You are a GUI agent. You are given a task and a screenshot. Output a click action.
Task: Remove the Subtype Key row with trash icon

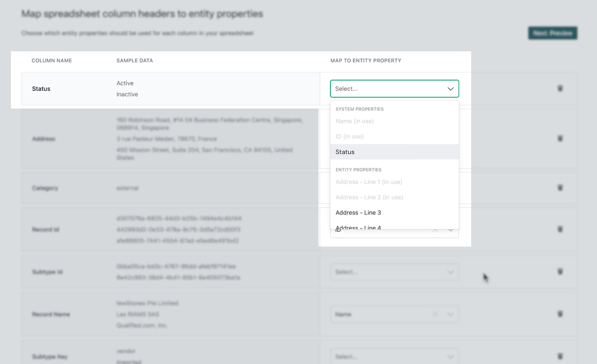point(560,356)
